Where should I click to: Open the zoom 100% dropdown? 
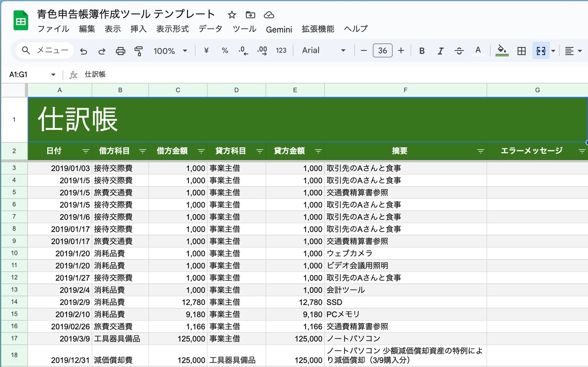170,51
